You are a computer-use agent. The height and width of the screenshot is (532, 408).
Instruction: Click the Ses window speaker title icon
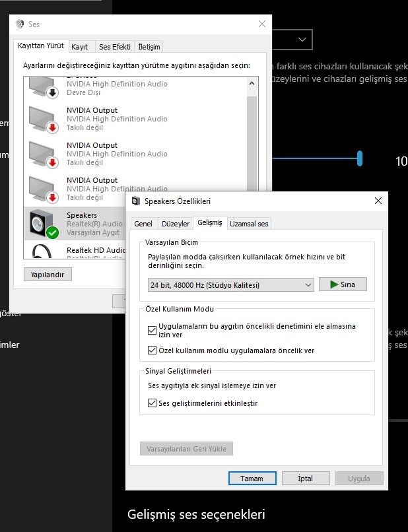click(x=20, y=24)
